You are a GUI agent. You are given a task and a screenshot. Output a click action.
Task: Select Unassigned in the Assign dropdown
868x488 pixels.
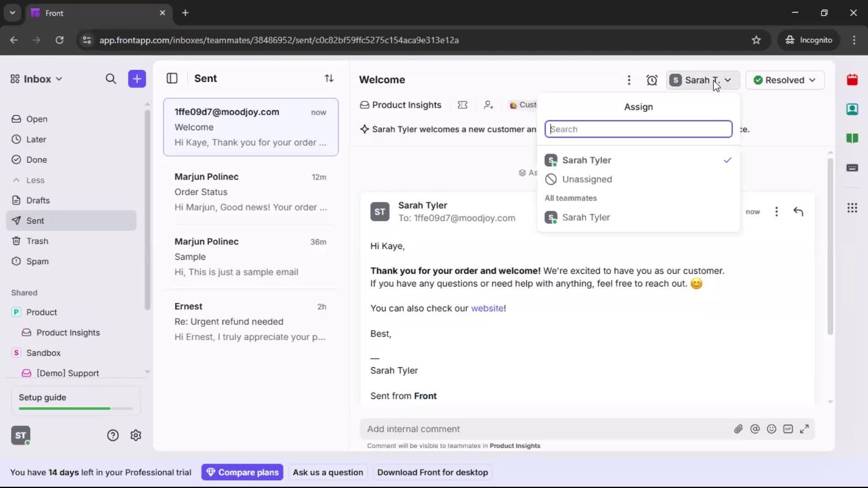(587, 179)
